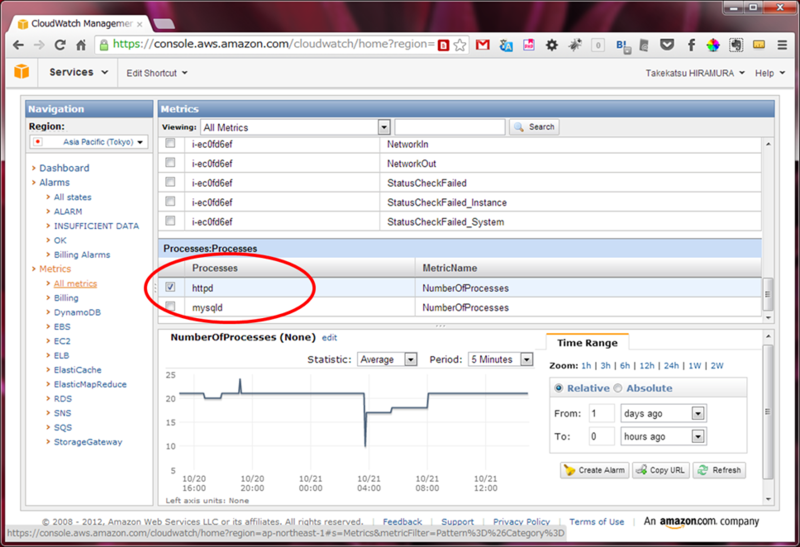Screen dimensions: 800x547
Task: Select the Relative radio button
Action: (x=559, y=388)
